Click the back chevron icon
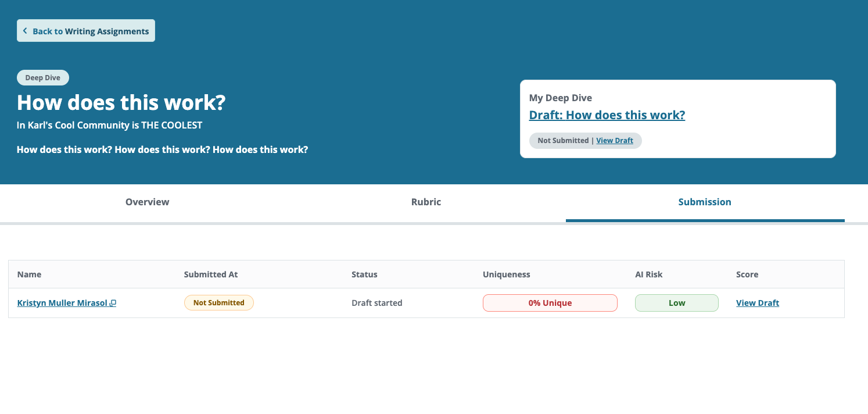The image size is (868, 414). click(25, 31)
